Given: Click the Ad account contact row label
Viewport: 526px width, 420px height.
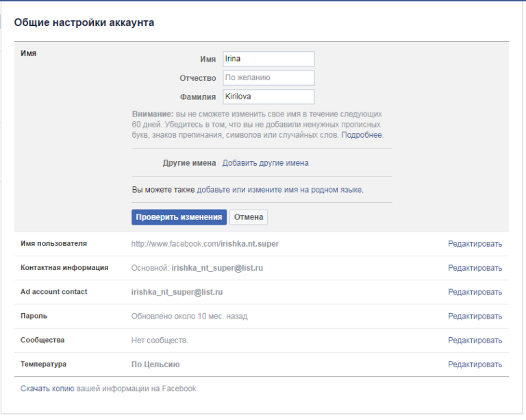Looking at the screenshot, I should click(x=53, y=292).
